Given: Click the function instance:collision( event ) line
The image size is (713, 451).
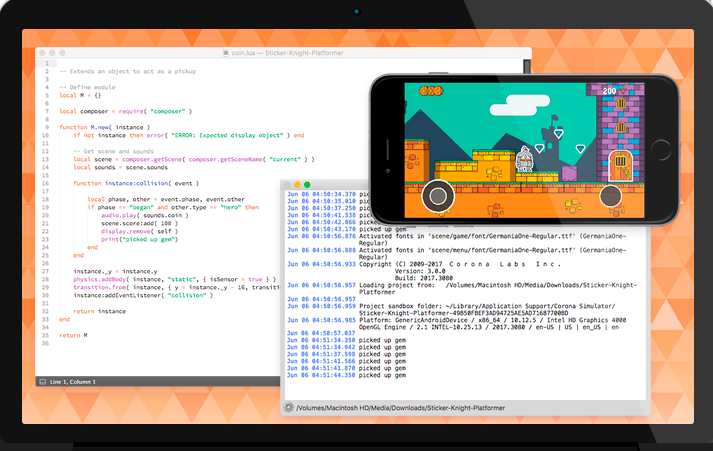Looking at the screenshot, I should (x=136, y=183).
